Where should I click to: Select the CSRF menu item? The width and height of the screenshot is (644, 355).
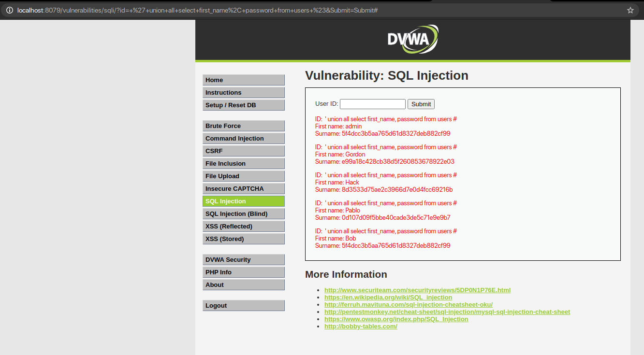[x=244, y=151]
